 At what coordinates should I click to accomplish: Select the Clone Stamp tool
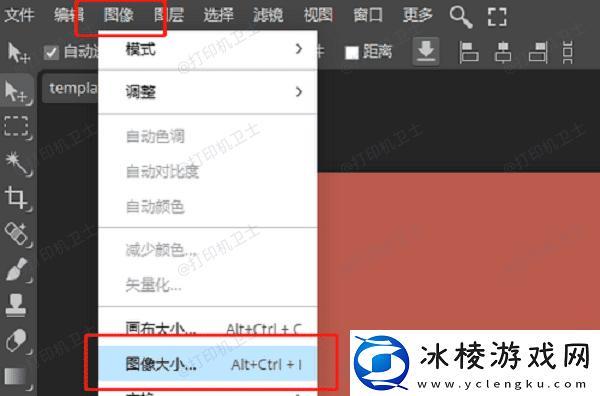pyautogui.click(x=16, y=305)
